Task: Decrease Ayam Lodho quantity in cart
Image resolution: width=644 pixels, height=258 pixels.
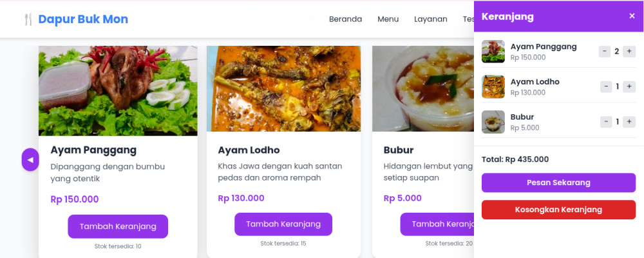Action: point(606,86)
